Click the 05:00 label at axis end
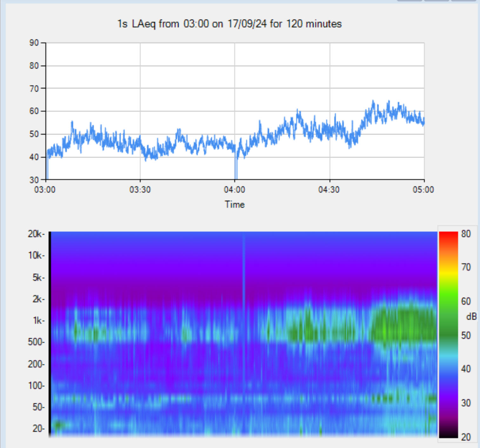Viewport: 480px width, 448px height. [423, 190]
